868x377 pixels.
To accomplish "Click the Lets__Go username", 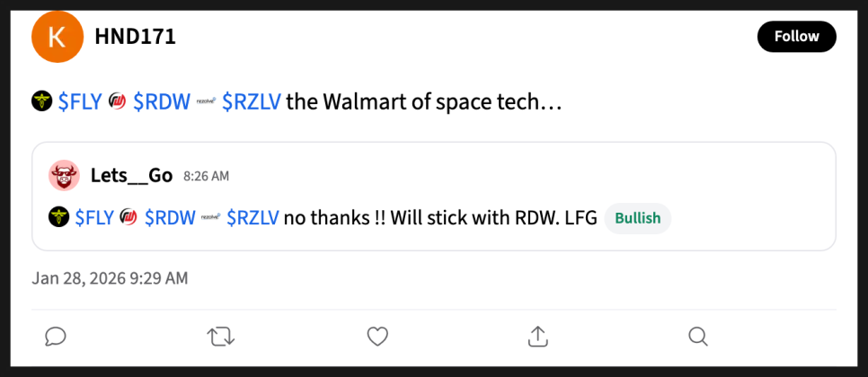I will [x=131, y=175].
